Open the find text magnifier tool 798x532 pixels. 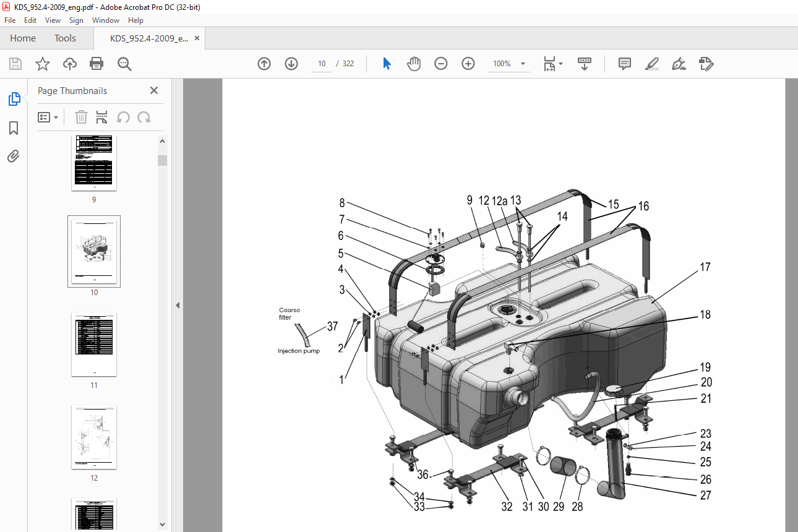pos(124,64)
